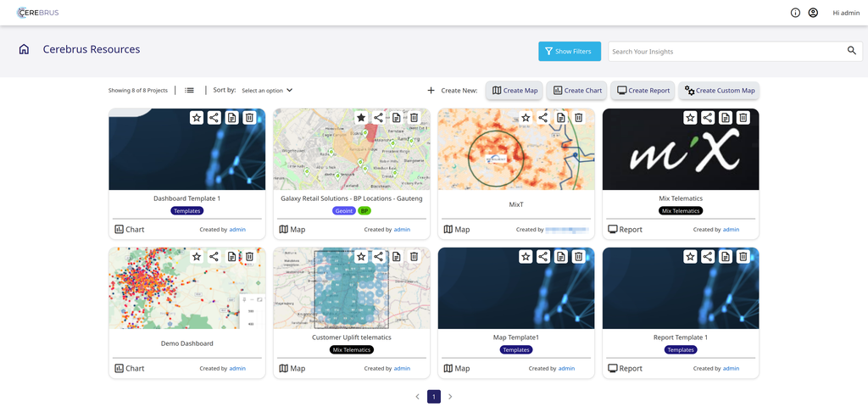Click the Geoint tag
This screenshot has width=868, height=407.
[x=344, y=211]
